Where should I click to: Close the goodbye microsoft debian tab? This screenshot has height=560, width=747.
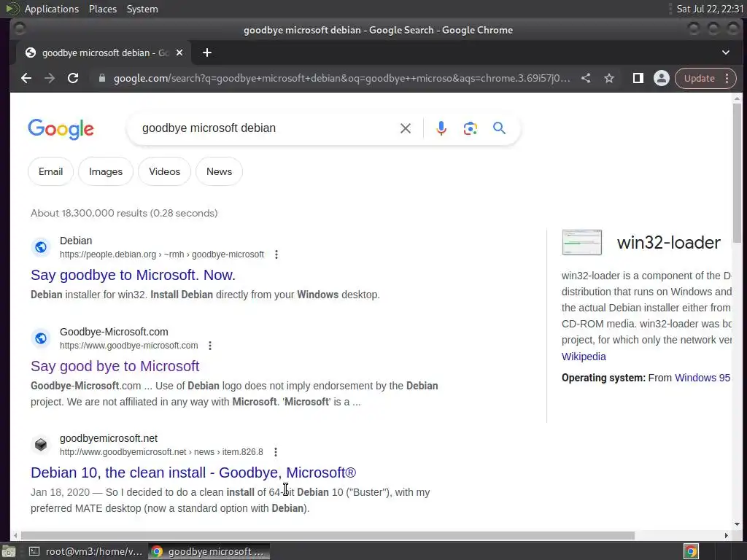(x=179, y=52)
